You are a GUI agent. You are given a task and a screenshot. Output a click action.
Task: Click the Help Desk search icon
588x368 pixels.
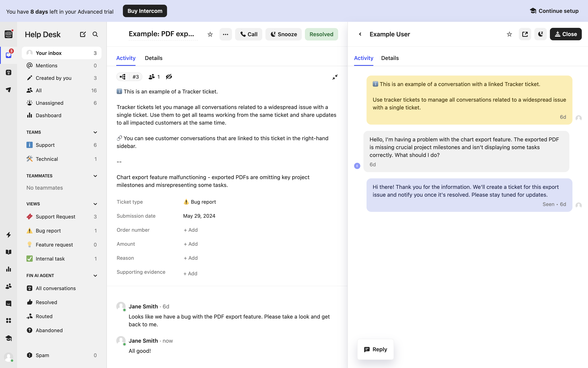pos(95,34)
